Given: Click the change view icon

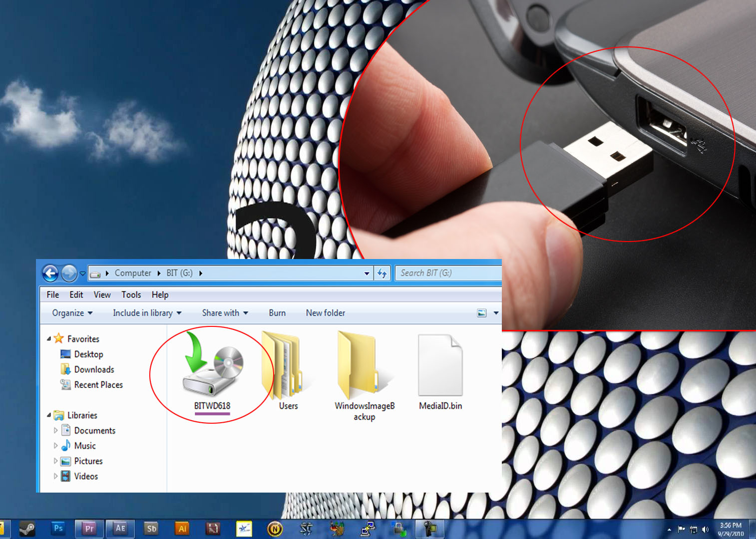Looking at the screenshot, I should 482,313.
